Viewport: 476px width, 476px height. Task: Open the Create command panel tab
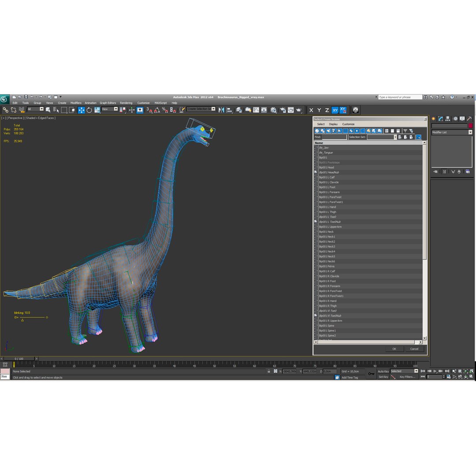[x=434, y=119]
